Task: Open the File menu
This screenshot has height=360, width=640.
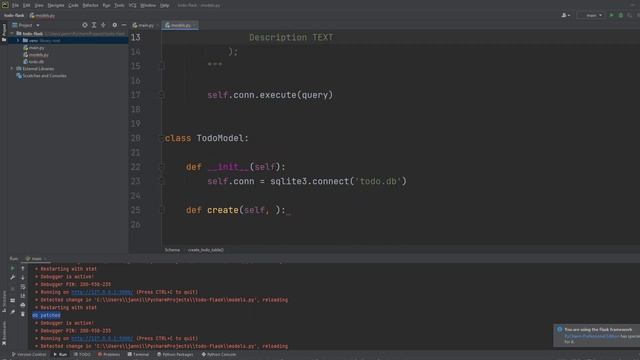Action: [x=15, y=5]
